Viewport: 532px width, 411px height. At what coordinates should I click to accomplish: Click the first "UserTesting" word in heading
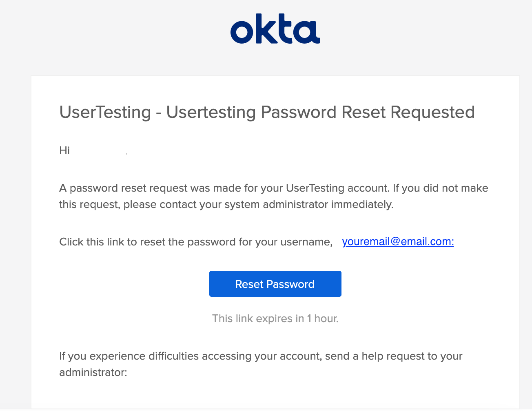pos(105,112)
